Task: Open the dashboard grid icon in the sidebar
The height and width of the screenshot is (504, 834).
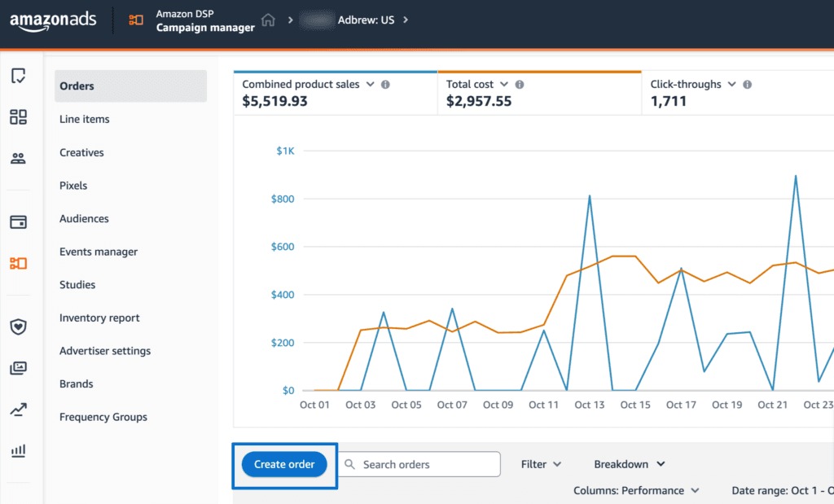Action: 18,117
